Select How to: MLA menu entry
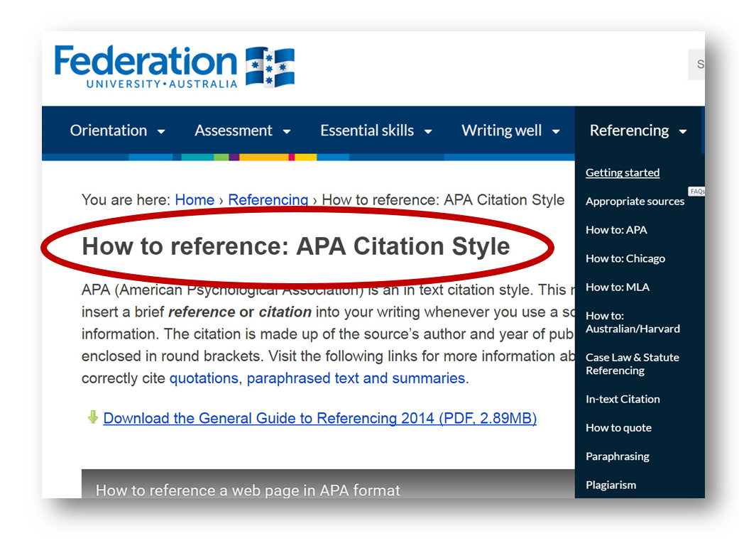 [618, 287]
